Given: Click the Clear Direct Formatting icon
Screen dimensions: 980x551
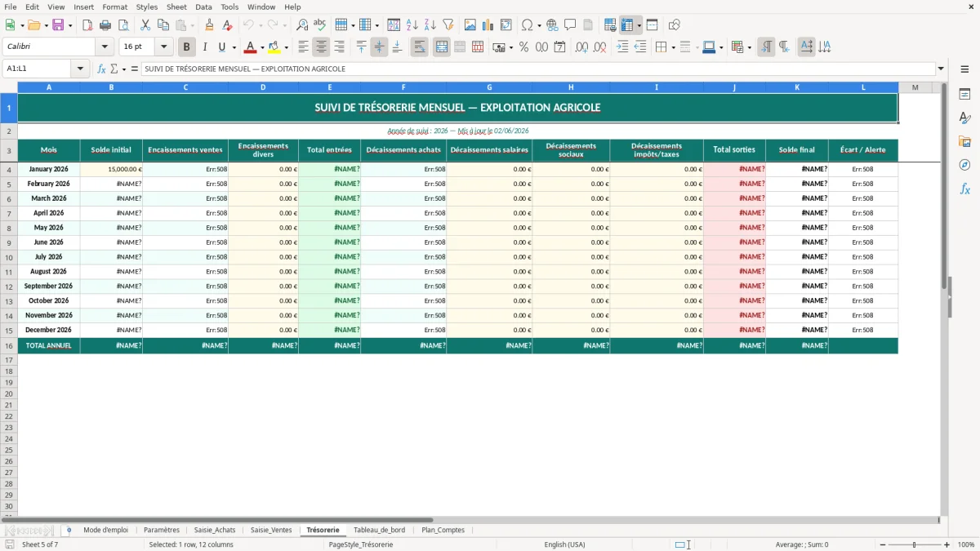Looking at the screenshot, I should click(x=228, y=25).
